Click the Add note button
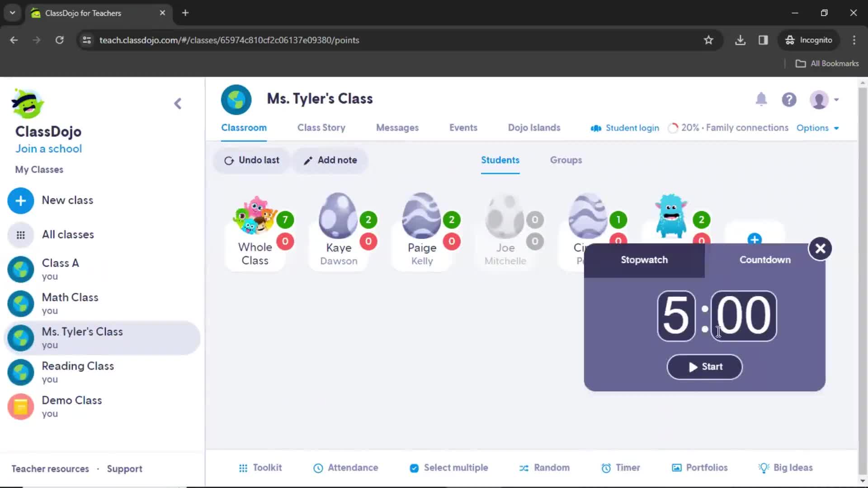 coord(331,160)
